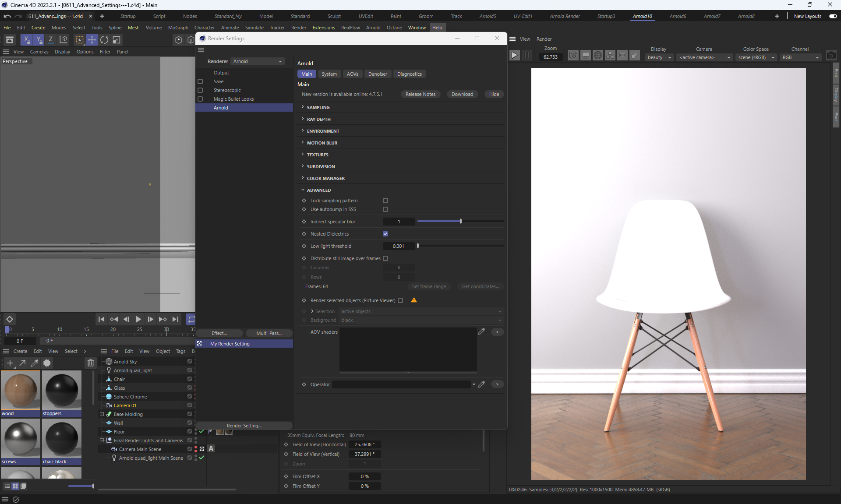The image size is (841, 504).
Task: Click the Scale tool icon
Action: 117,40
